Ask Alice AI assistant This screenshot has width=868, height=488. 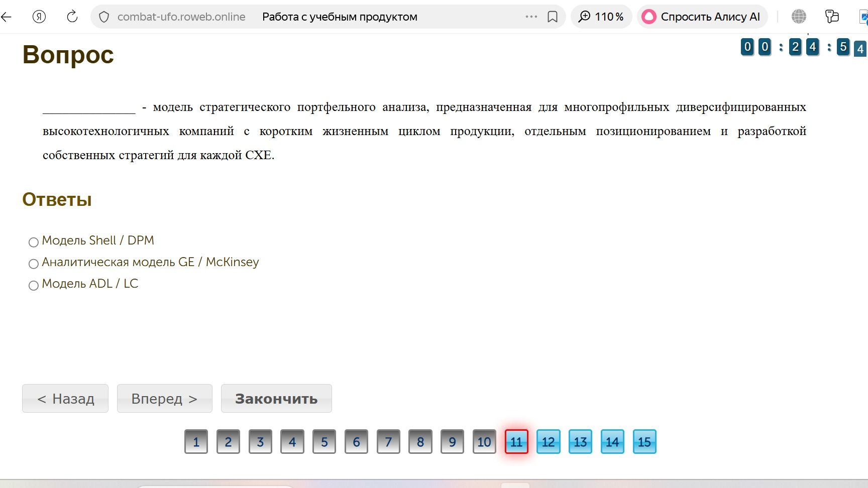tap(702, 17)
